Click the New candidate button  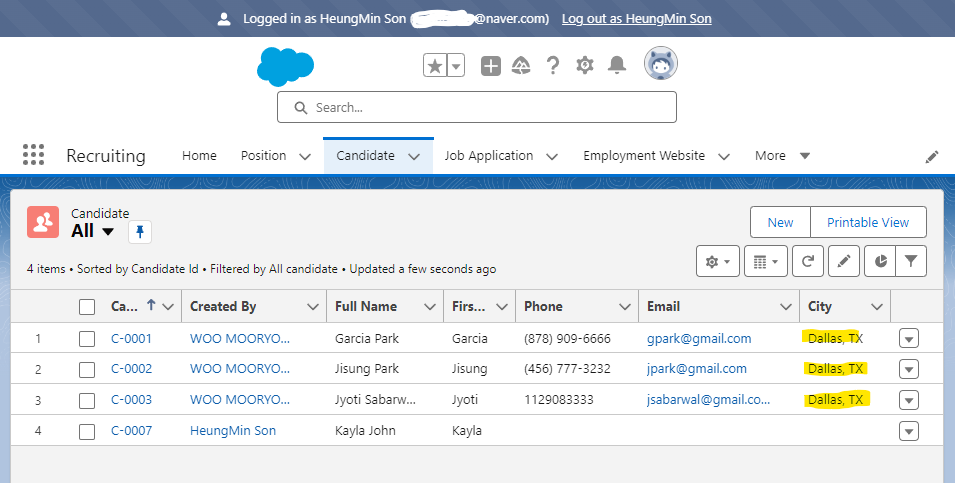tap(780, 222)
